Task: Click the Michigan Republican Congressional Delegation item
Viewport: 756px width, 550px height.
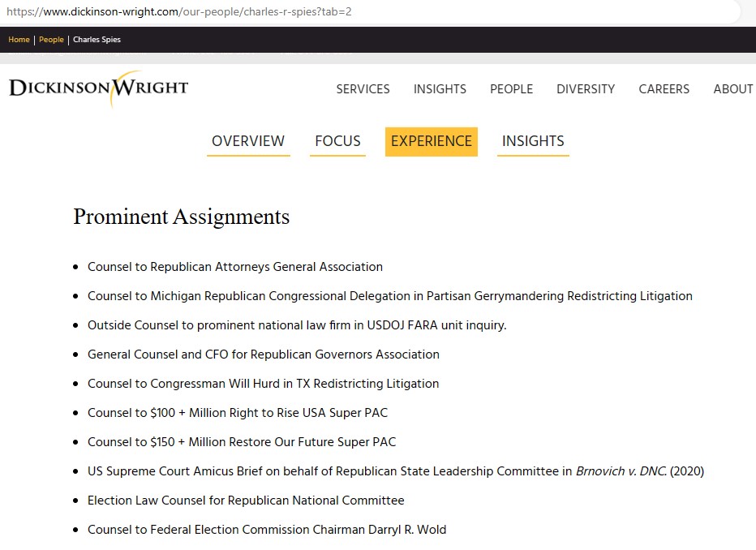Action: [390, 296]
